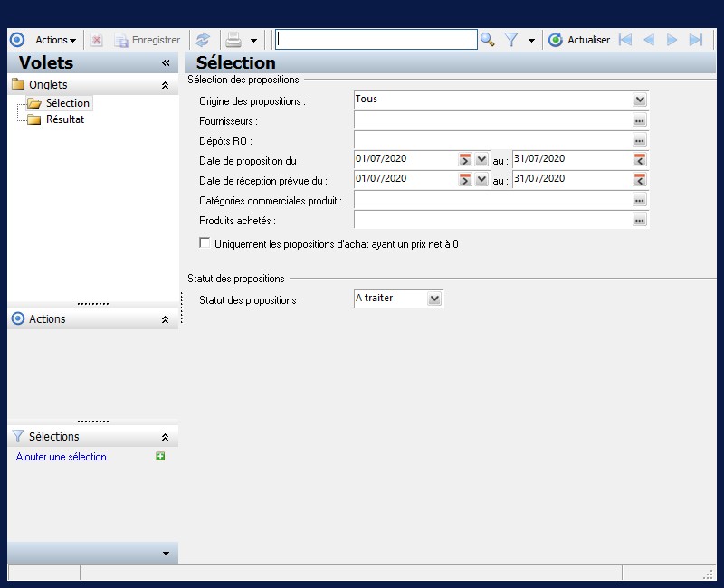This screenshot has height=588, width=724.
Task: Click the réception prévue end date field
Action: click(x=572, y=179)
